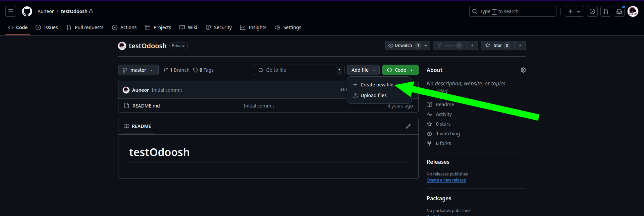Expand the green Code dropdown
Screen dimensions: 644x216
click(x=400, y=70)
